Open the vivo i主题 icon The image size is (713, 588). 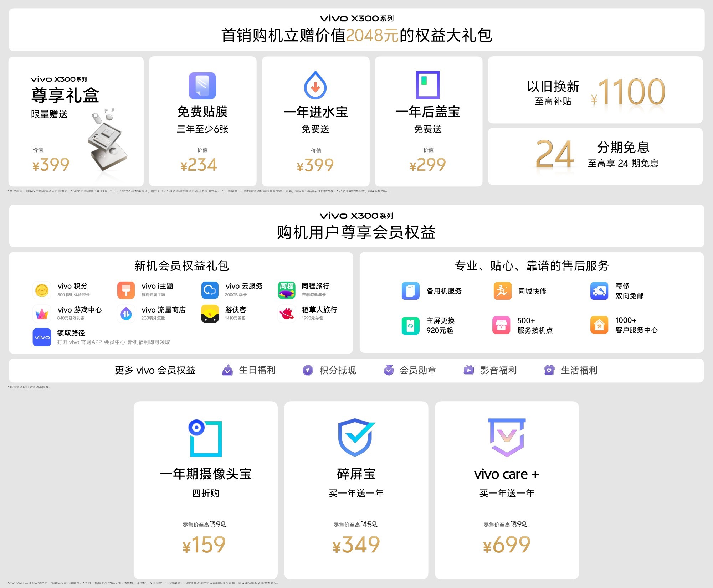click(x=126, y=290)
